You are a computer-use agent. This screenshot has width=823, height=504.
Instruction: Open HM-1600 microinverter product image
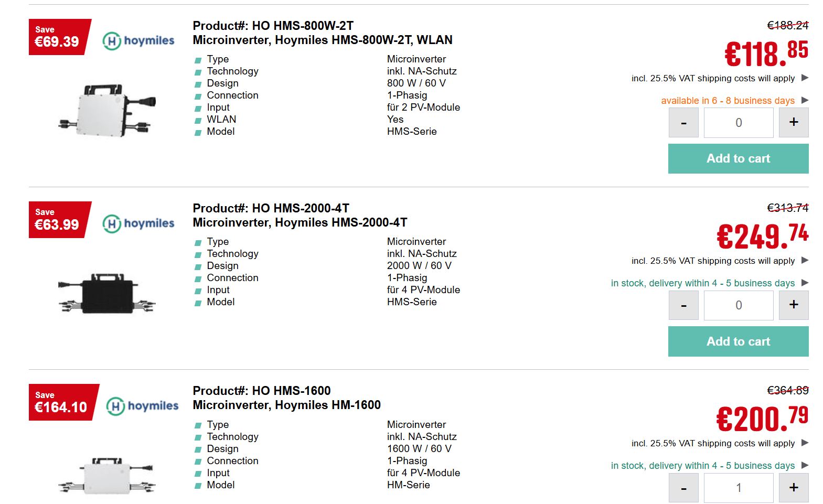click(x=107, y=475)
